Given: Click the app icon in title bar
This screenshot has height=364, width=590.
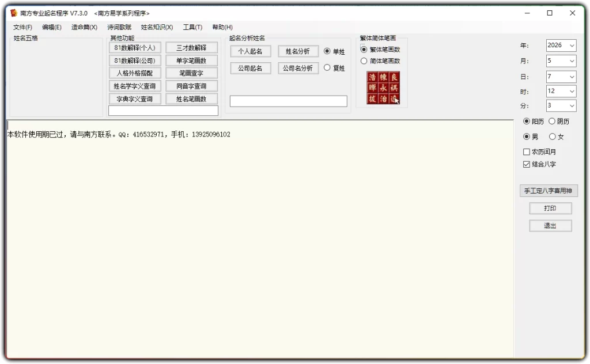Looking at the screenshot, I should (14, 13).
